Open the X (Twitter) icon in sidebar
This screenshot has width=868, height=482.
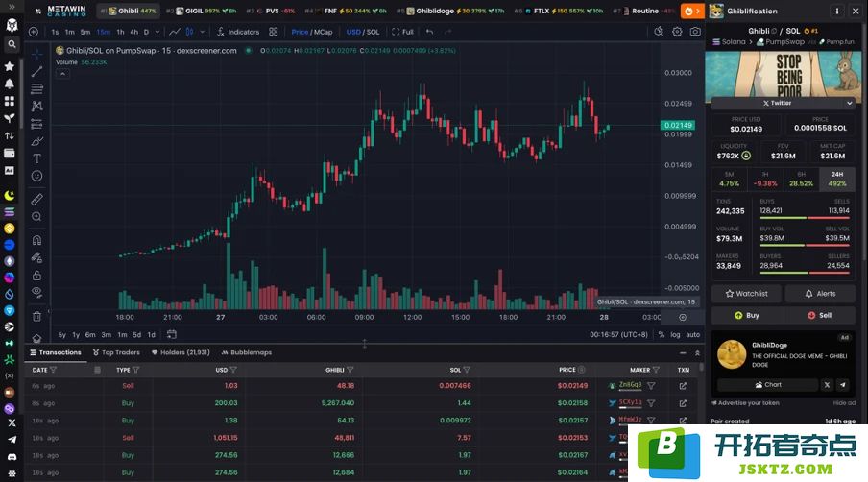pos(12,422)
